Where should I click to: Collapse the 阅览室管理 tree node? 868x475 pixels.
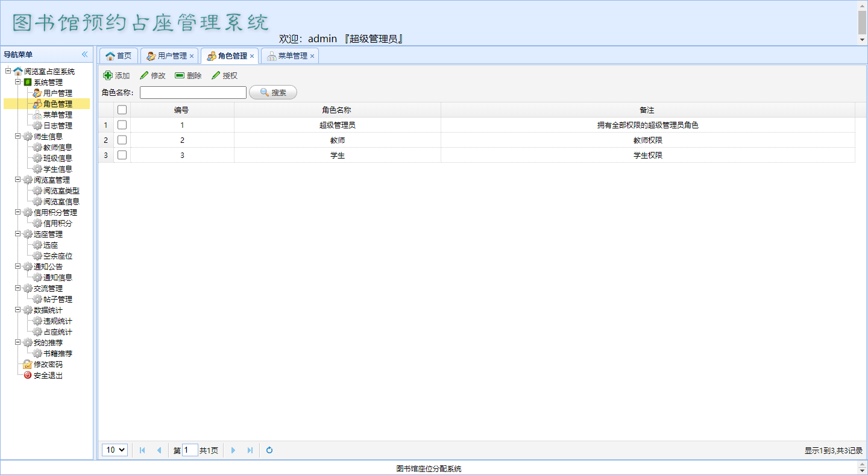coord(18,180)
